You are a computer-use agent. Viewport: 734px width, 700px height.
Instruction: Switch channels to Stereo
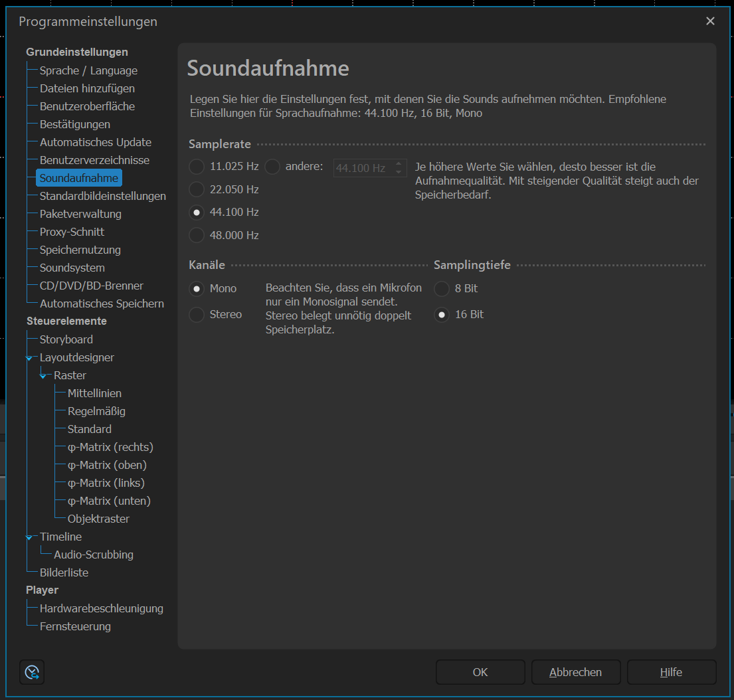click(x=197, y=314)
